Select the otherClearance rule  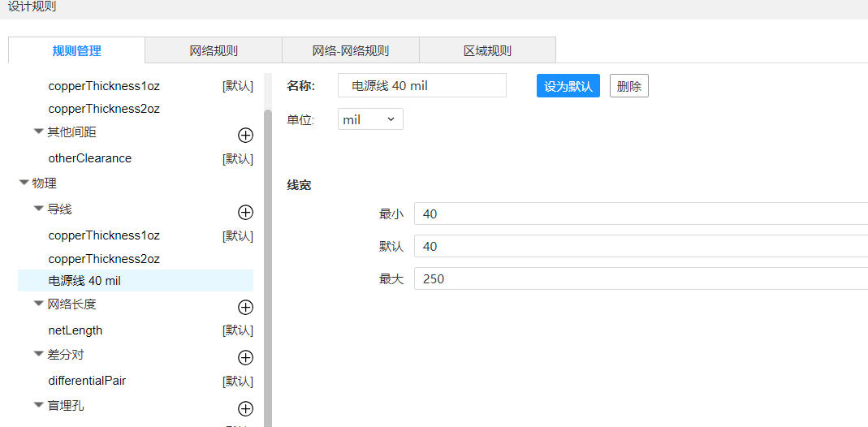[x=90, y=158]
